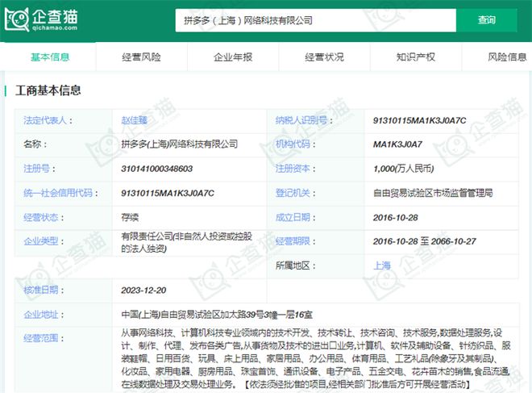The width and height of the screenshot is (532, 393).
Task: Select the 经营状况 tab
Action: click(324, 57)
